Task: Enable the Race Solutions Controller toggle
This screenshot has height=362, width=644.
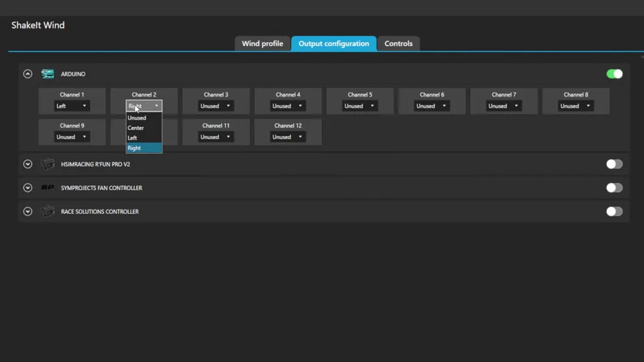Action: click(x=614, y=211)
